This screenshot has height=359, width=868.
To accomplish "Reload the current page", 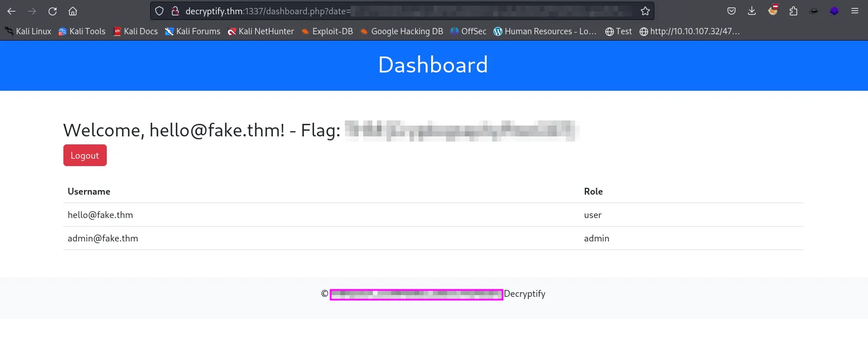I will (53, 11).
